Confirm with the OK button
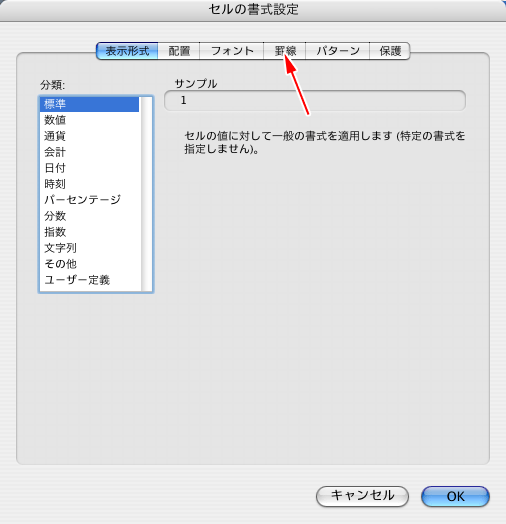Image resolution: width=506 pixels, height=524 pixels. click(x=456, y=496)
